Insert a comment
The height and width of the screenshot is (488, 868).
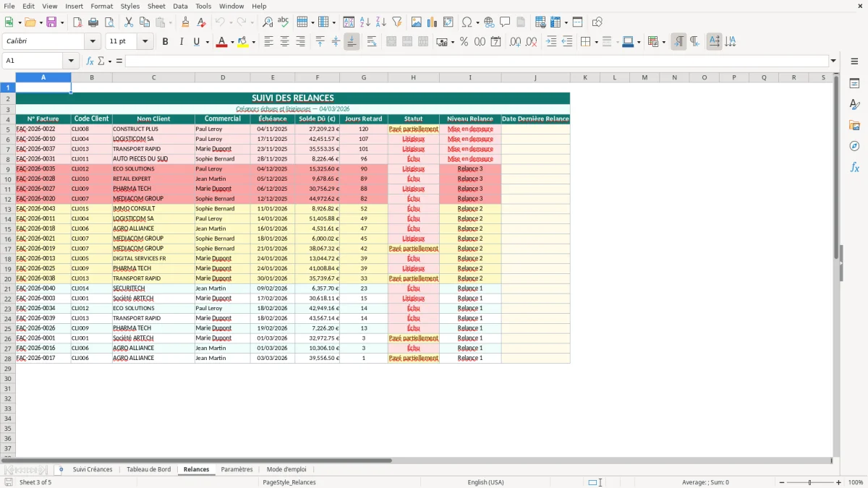tap(505, 22)
